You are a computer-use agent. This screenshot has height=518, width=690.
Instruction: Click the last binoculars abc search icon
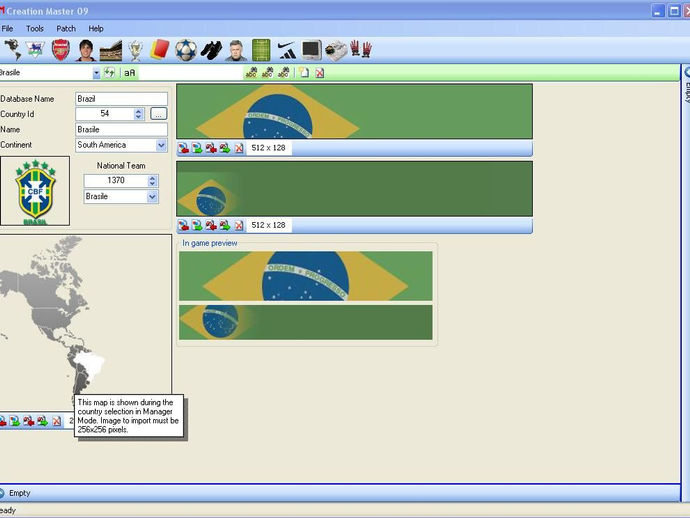coord(283,73)
